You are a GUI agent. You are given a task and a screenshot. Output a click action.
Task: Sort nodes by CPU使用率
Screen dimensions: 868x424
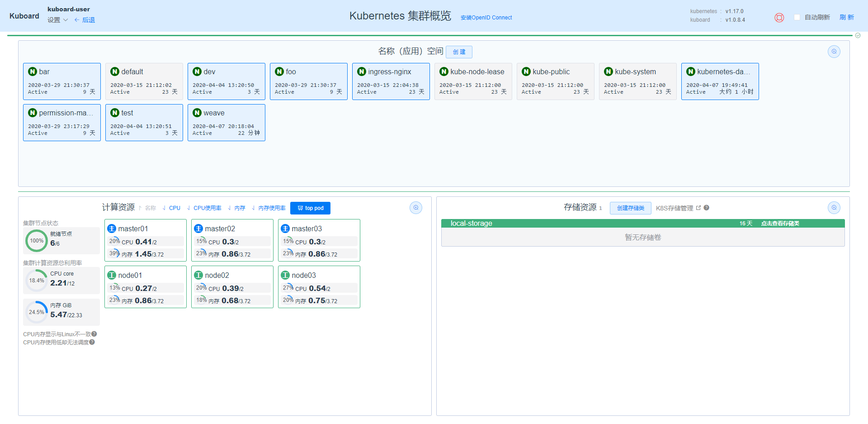(204, 208)
